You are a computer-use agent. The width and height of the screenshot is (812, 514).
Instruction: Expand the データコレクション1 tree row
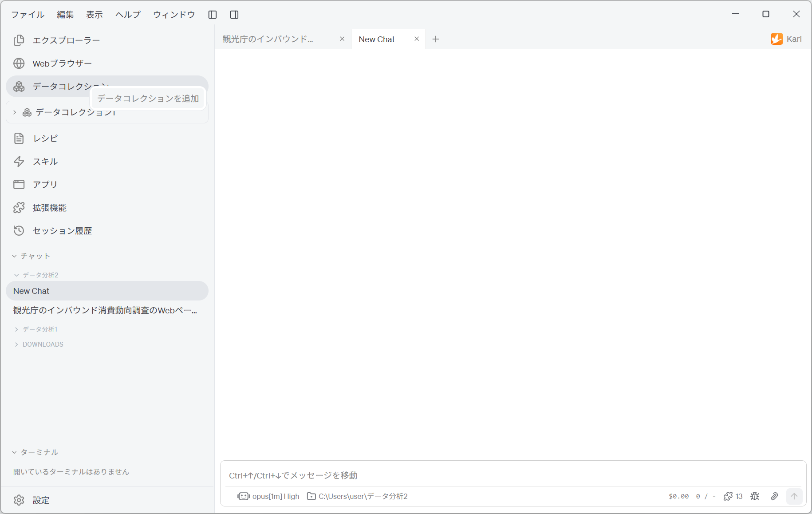[x=107, y=112]
